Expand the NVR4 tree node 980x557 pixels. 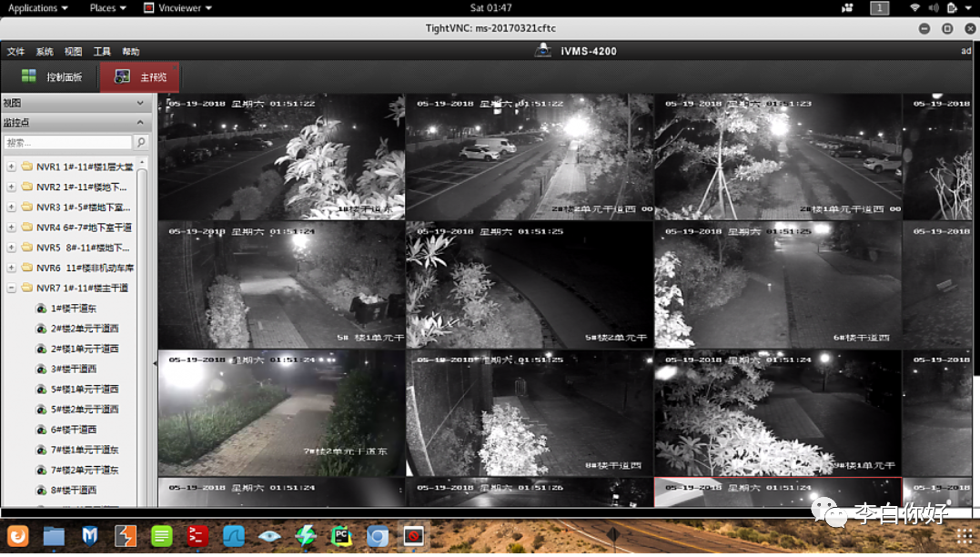click(x=11, y=228)
